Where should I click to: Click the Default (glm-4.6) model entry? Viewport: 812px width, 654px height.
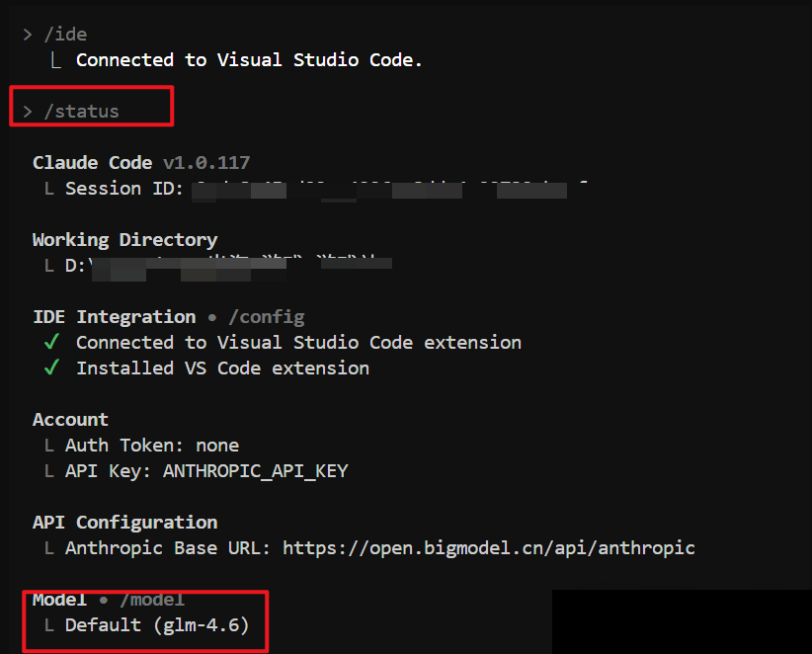(156, 625)
